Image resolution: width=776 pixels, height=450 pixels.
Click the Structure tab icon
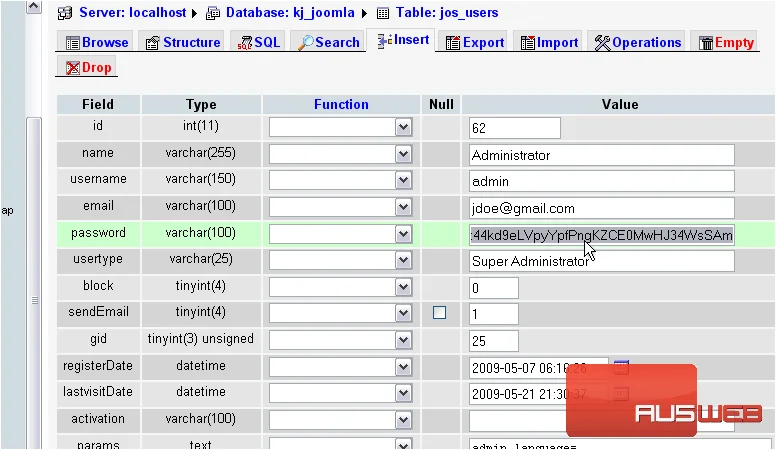pyautogui.click(x=152, y=43)
